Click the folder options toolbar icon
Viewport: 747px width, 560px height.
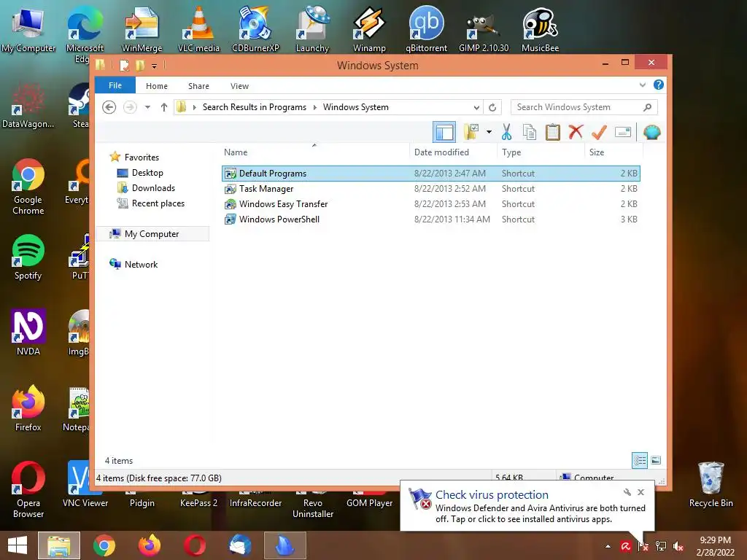tap(471, 132)
